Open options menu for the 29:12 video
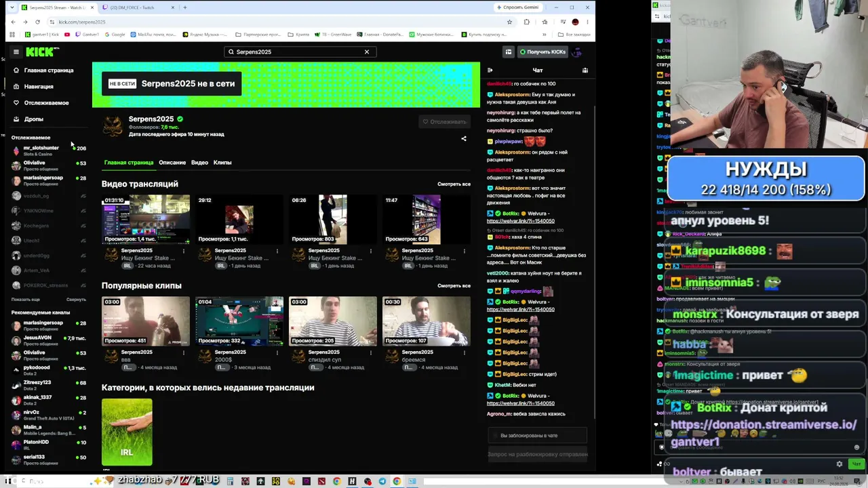This screenshot has height=488, width=868. [x=277, y=251]
